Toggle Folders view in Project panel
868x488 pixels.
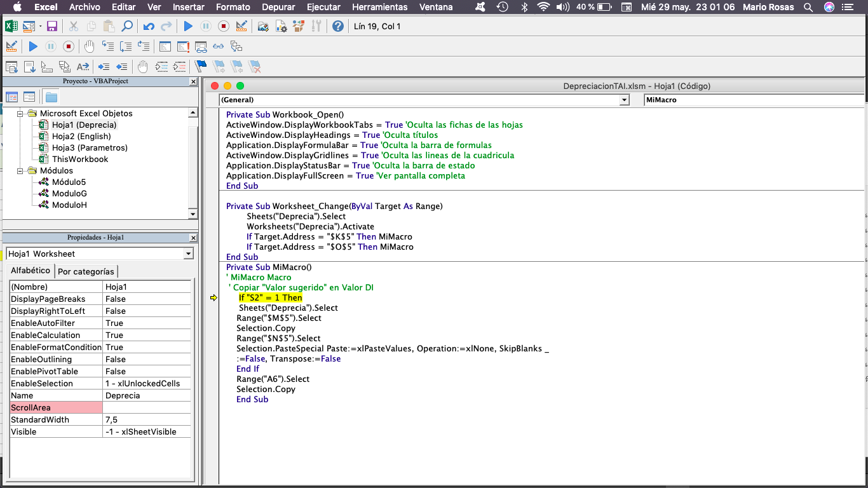pos(51,97)
